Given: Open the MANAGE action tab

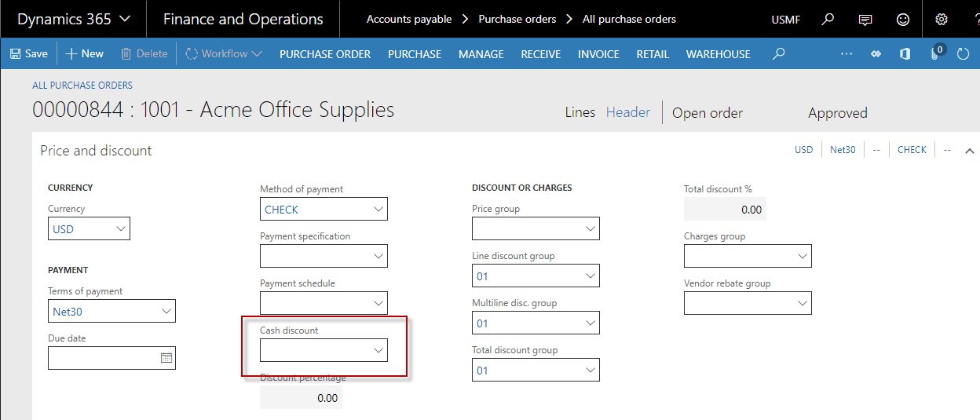Looking at the screenshot, I should [481, 54].
